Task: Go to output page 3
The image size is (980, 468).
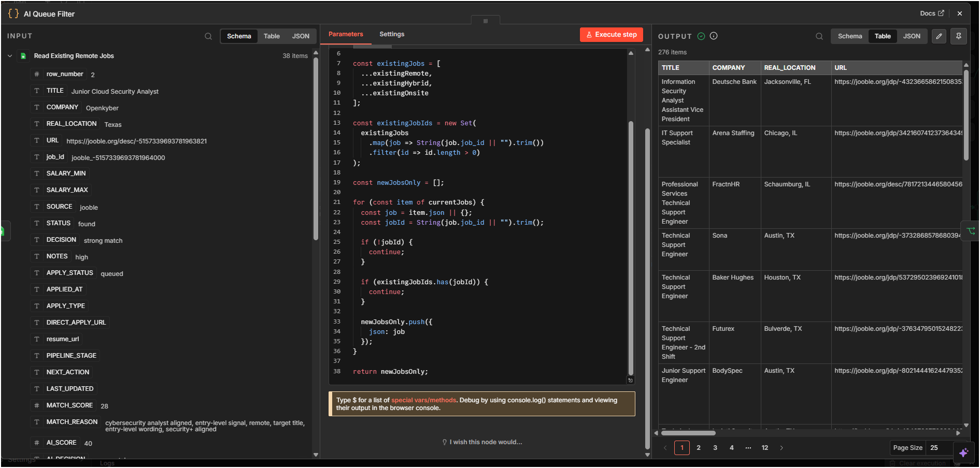Action: [715, 448]
